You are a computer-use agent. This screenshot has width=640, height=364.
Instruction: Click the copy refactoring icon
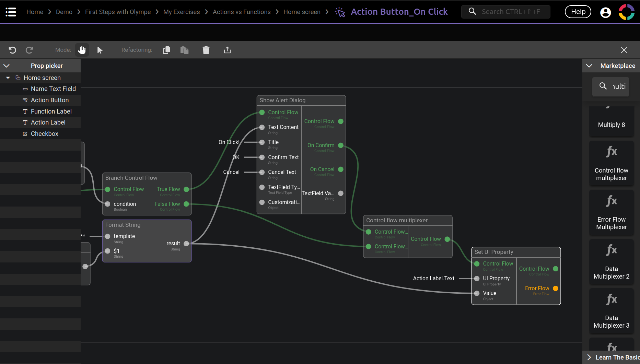166,50
